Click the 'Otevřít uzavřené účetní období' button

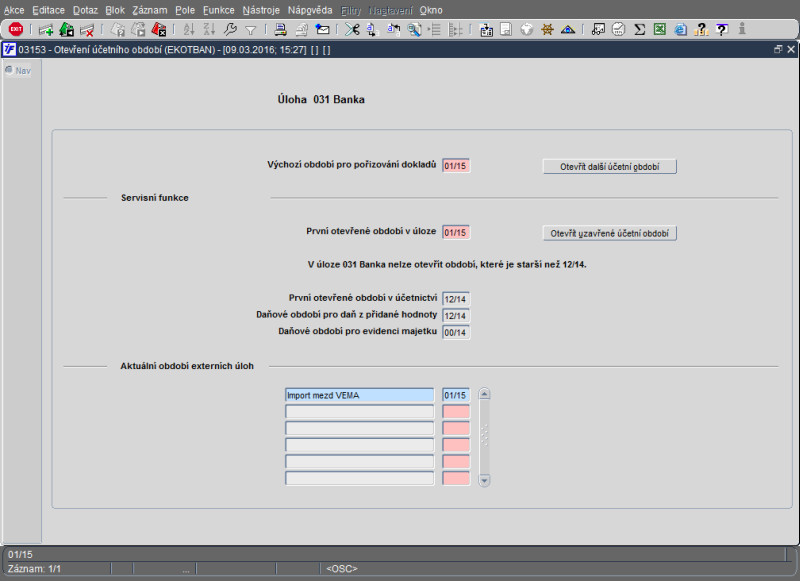[x=610, y=233]
